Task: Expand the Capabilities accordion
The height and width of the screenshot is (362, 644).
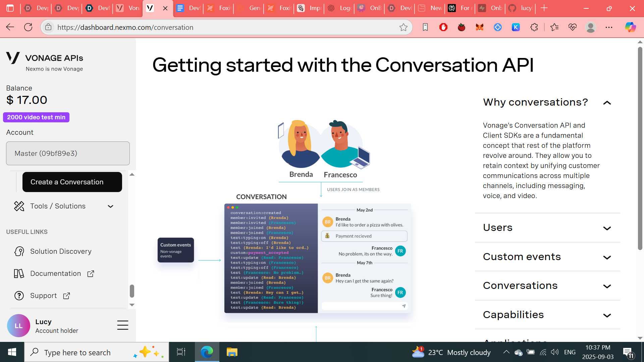Action: [607, 315]
